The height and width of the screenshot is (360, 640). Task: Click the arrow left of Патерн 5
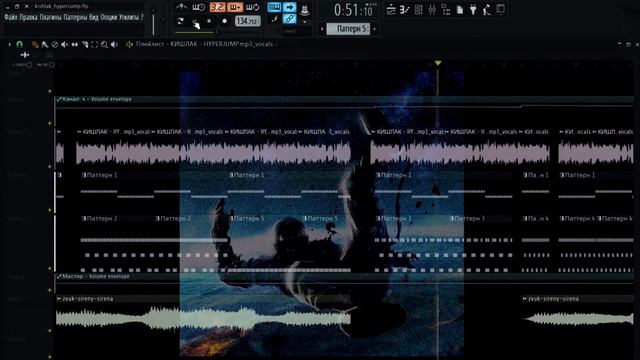click(322, 29)
